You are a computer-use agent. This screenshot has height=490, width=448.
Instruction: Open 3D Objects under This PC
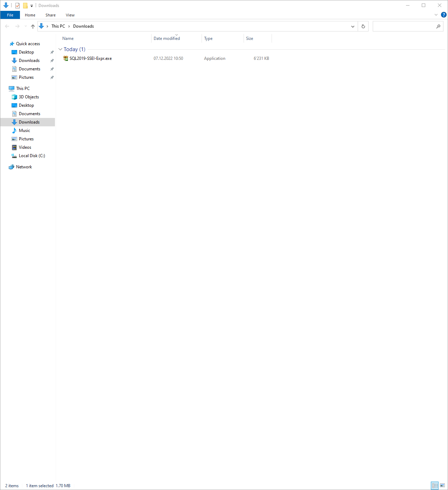[29, 97]
